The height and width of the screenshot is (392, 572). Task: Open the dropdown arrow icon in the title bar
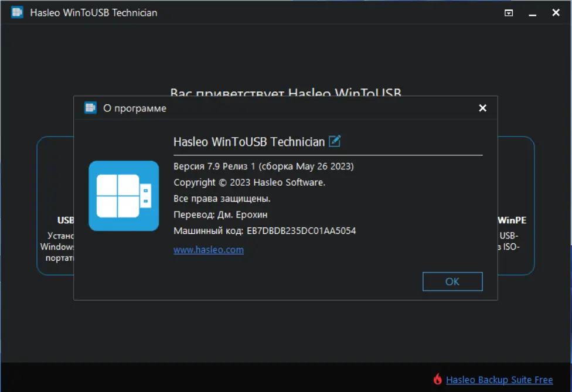509,12
